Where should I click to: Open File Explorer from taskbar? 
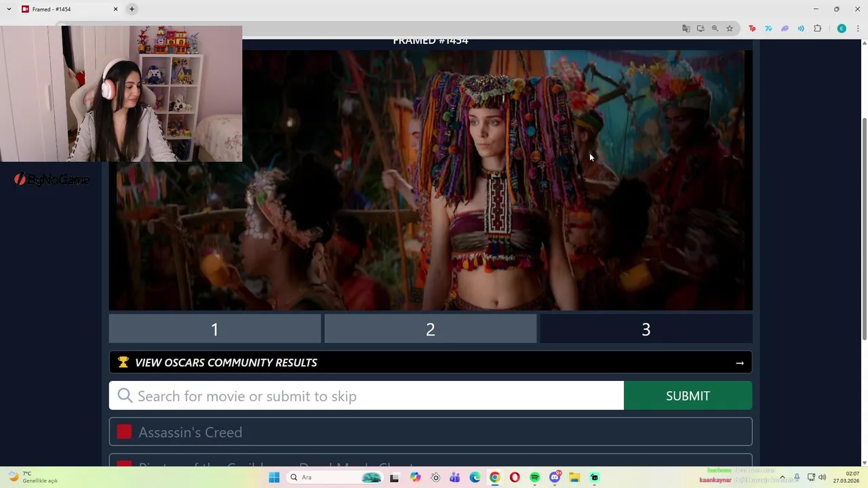coord(574,477)
